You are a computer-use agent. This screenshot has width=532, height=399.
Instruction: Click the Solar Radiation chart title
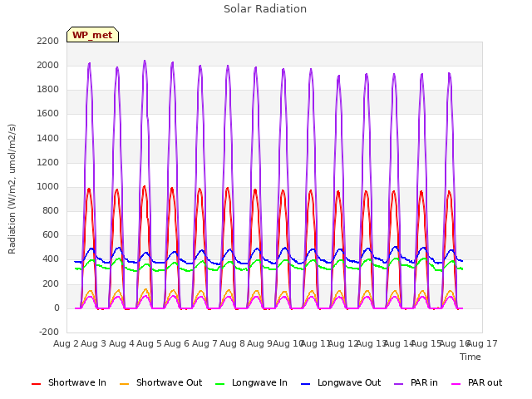pyautogui.click(x=265, y=9)
